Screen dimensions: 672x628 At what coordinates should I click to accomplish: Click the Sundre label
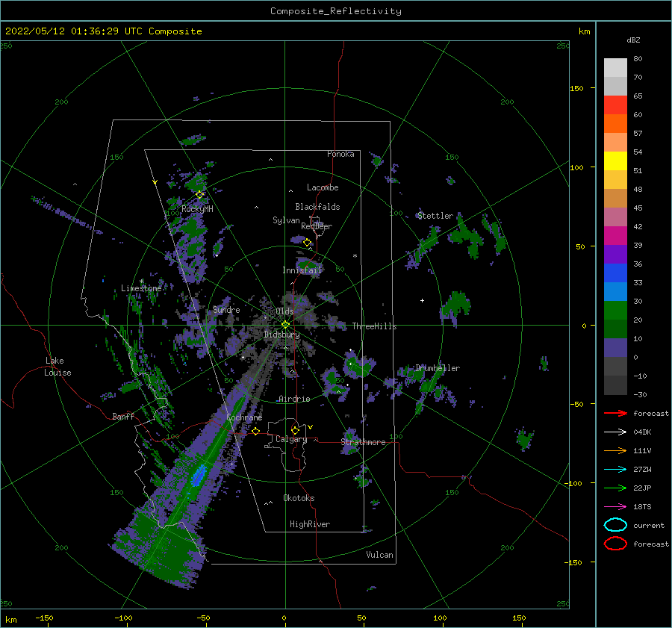226,309
